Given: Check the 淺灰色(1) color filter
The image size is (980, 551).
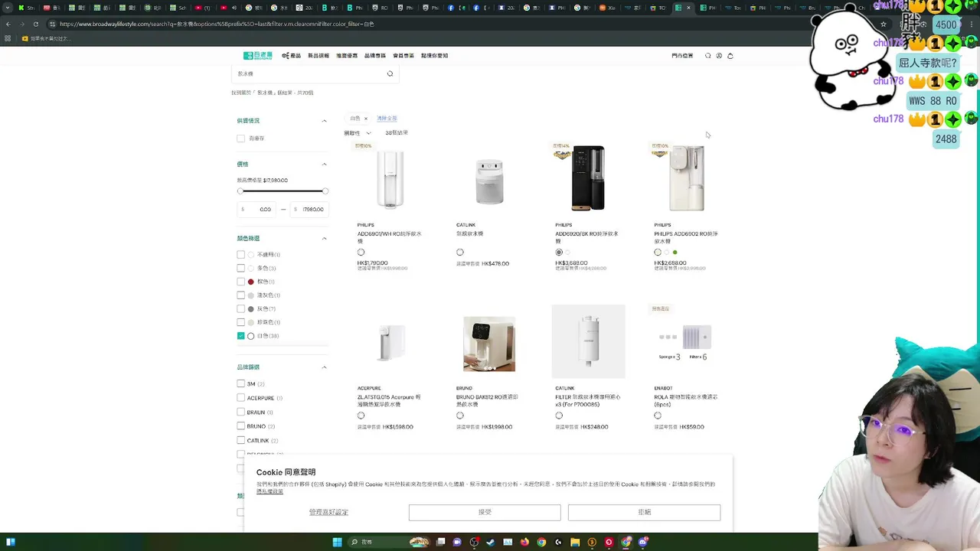Looking at the screenshot, I should (x=240, y=295).
